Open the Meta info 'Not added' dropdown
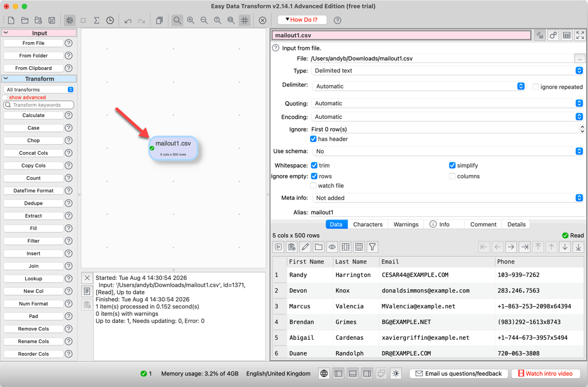The height and width of the screenshot is (387, 588). point(448,197)
